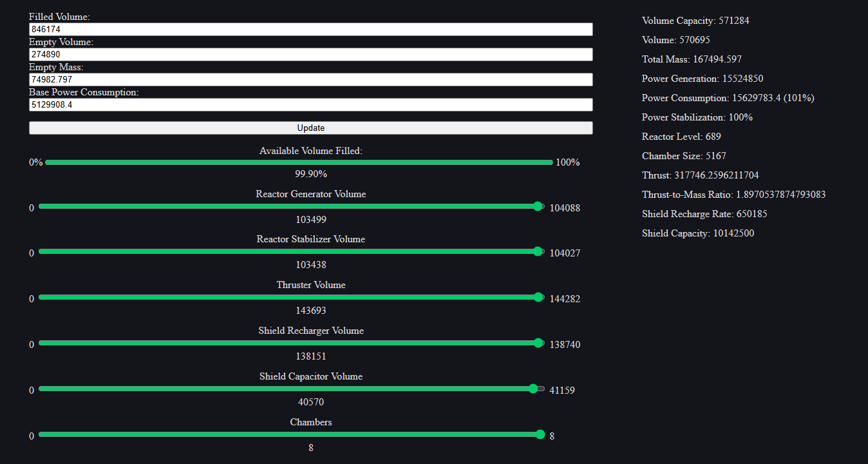
Task: Click the Shield Recharger Volume slider handle
Action: [538, 343]
